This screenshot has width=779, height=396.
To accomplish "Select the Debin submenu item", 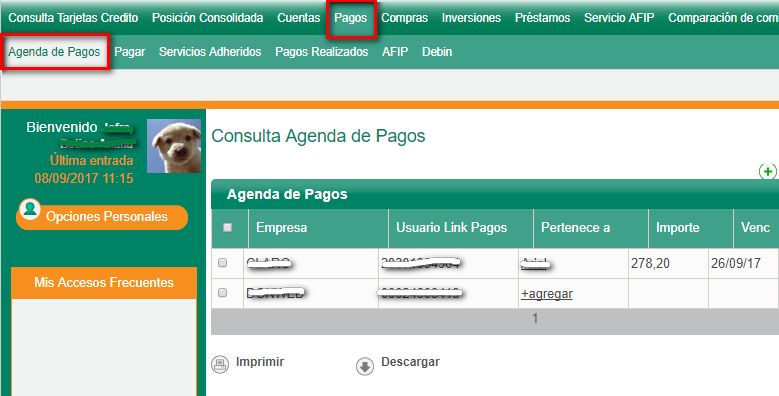I will coord(437,52).
